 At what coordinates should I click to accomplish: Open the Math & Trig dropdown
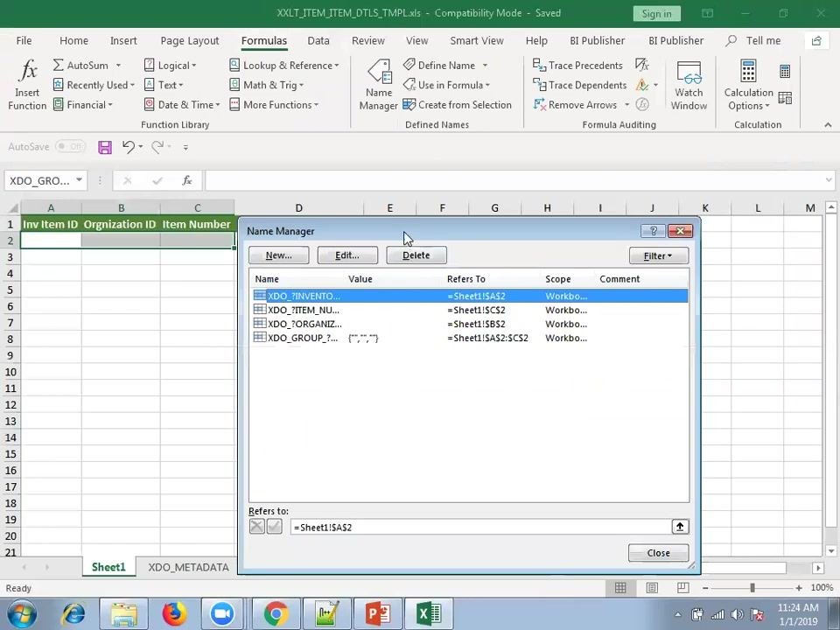point(266,85)
